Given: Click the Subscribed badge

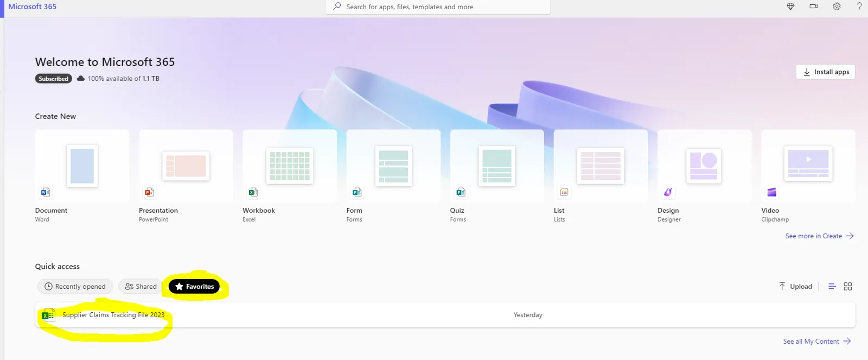Looking at the screenshot, I should click(x=54, y=79).
